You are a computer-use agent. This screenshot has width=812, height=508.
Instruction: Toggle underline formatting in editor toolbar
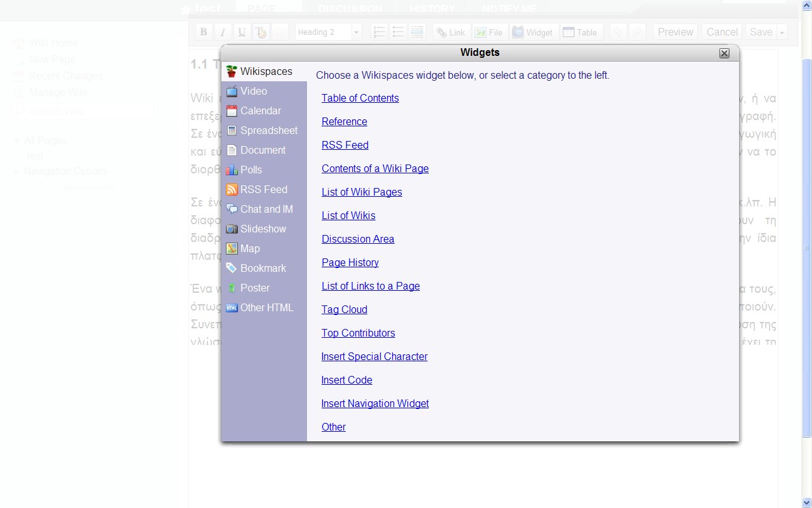(x=242, y=32)
